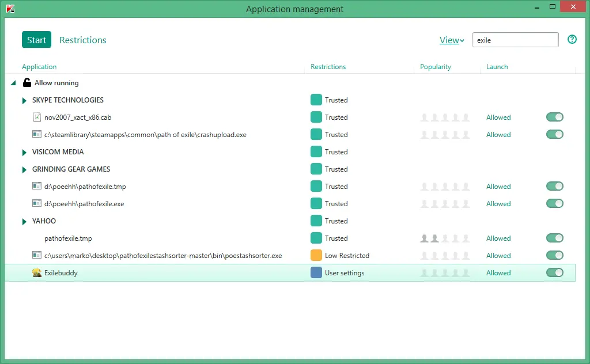
Task: Collapse the Allow running group
Action: click(14, 83)
